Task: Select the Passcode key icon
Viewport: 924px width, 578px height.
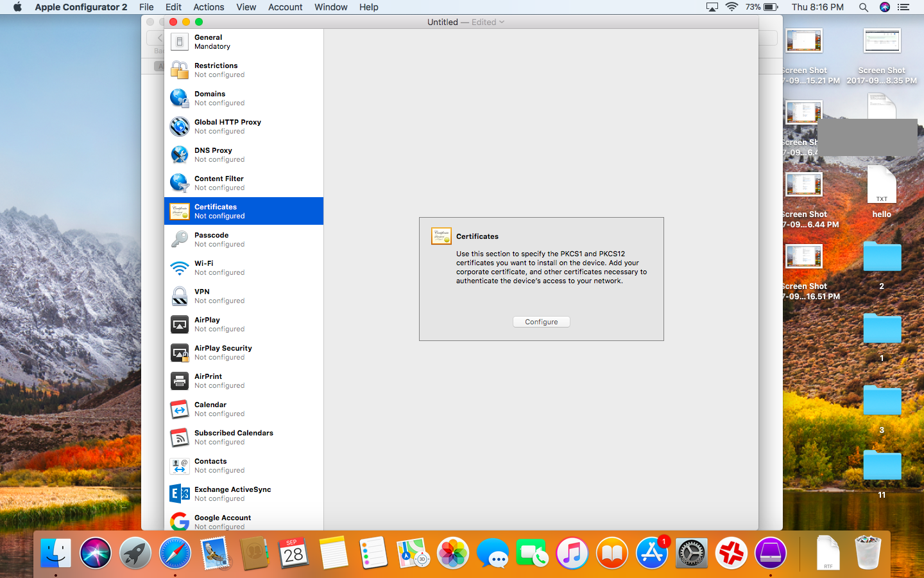Action: click(180, 240)
